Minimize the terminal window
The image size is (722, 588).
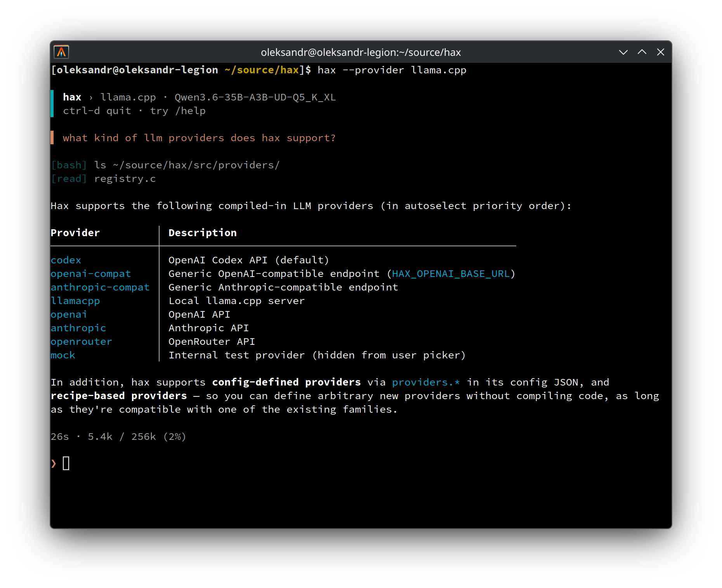(x=623, y=52)
